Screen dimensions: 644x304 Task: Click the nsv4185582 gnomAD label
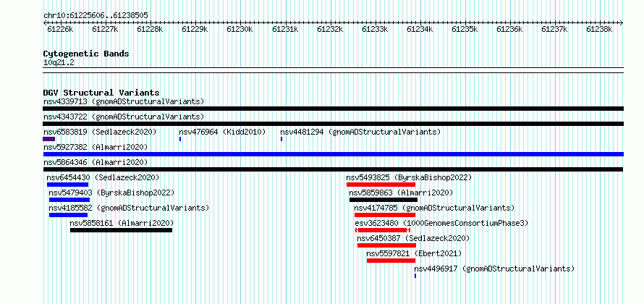[129, 208]
